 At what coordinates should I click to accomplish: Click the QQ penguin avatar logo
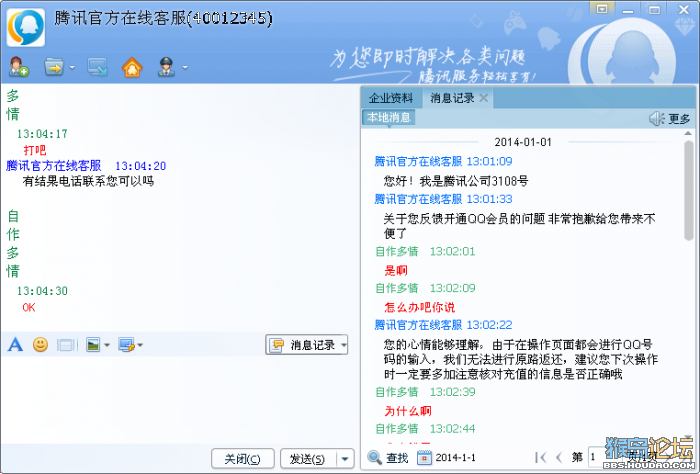pyautogui.click(x=26, y=27)
